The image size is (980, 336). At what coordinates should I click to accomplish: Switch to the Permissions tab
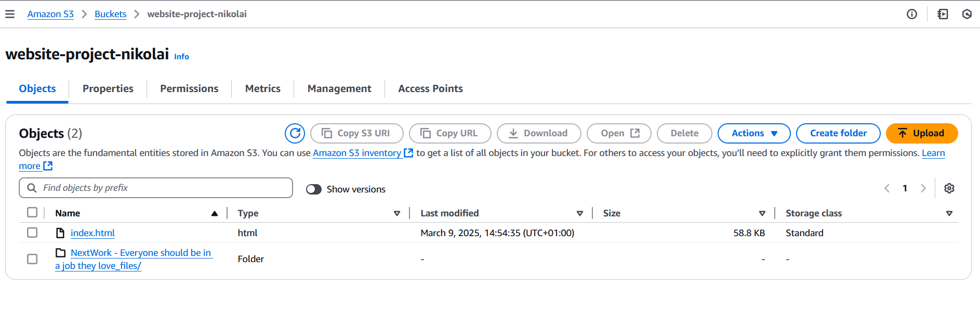(x=189, y=88)
